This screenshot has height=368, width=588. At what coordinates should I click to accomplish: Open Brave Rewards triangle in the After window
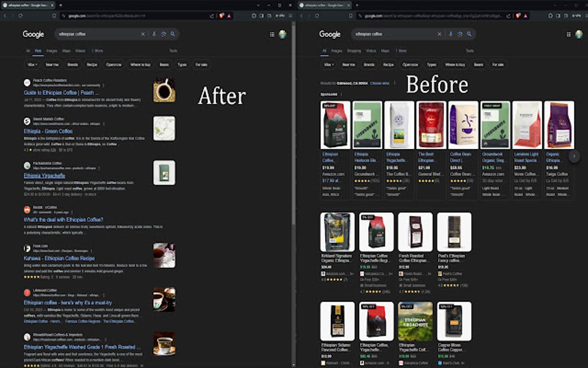(x=229, y=16)
